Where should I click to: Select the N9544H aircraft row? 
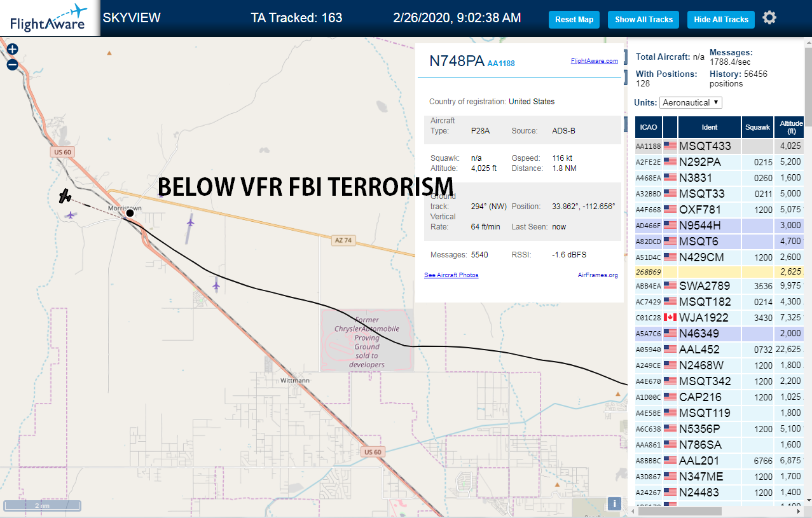click(720, 226)
